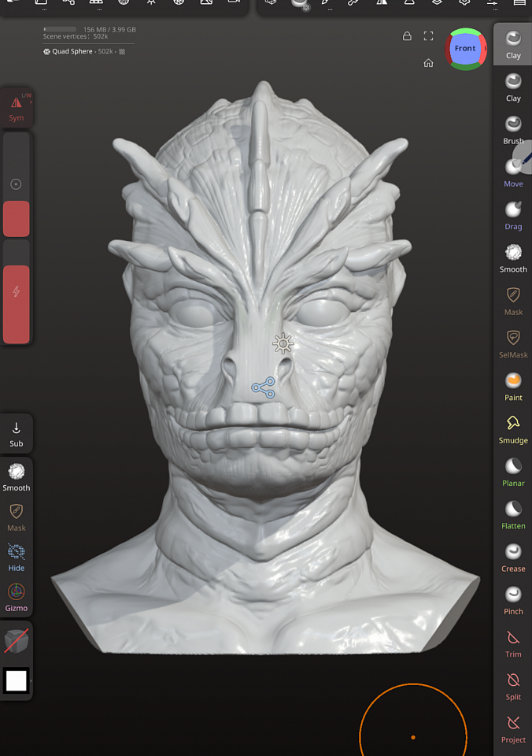This screenshot has height=756, width=532.
Task: Click the Hide button on left panel
Action: 17,556
